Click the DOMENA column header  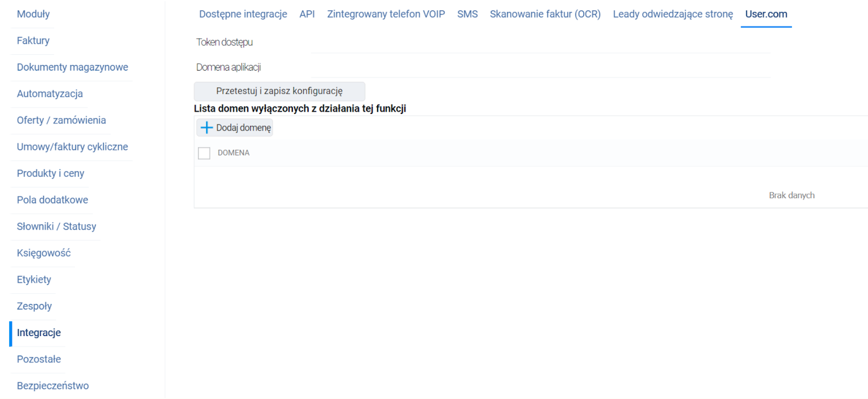[x=234, y=153]
